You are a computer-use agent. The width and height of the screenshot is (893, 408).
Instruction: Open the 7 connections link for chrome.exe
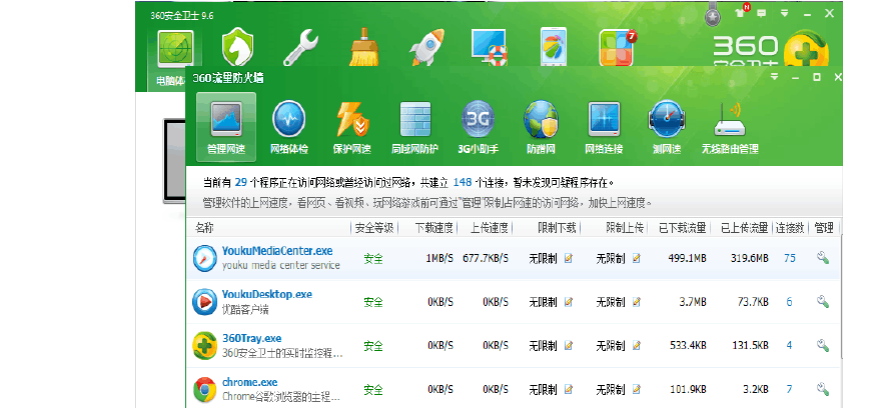[789, 390]
